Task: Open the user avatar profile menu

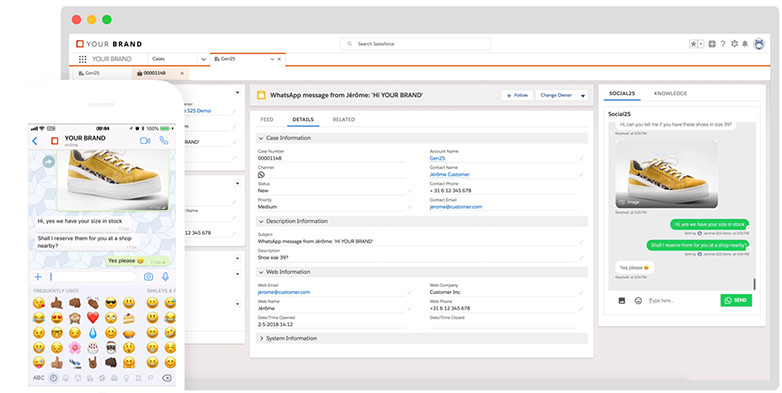Action: tap(759, 44)
